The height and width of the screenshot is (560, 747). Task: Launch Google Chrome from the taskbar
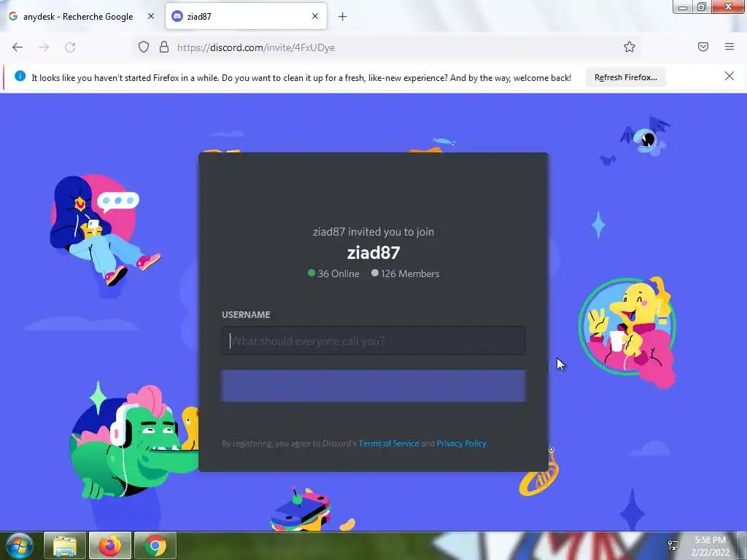tap(155, 545)
